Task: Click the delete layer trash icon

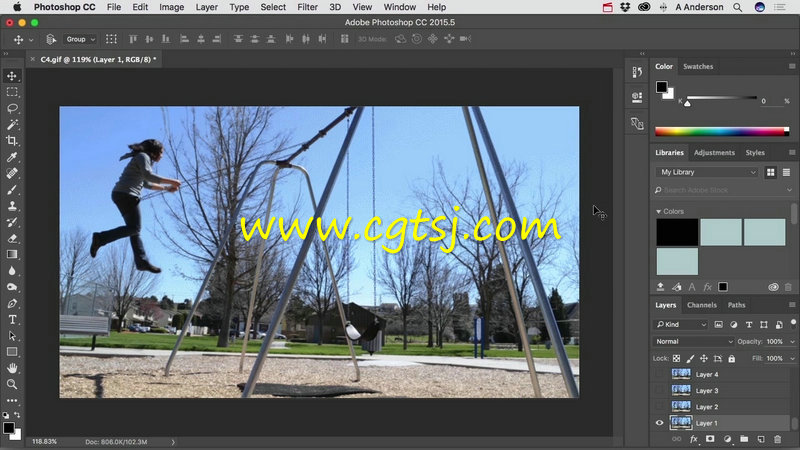Action: (x=777, y=439)
